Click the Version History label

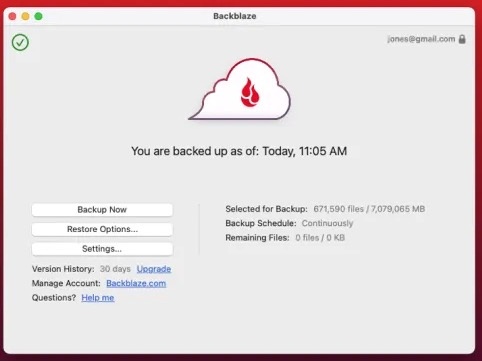(x=63, y=269)
